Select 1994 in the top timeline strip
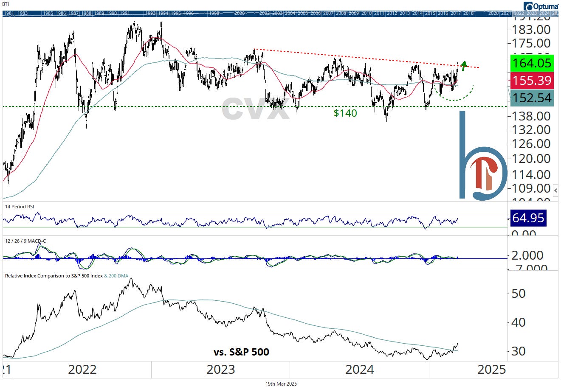 coord(163,13)
